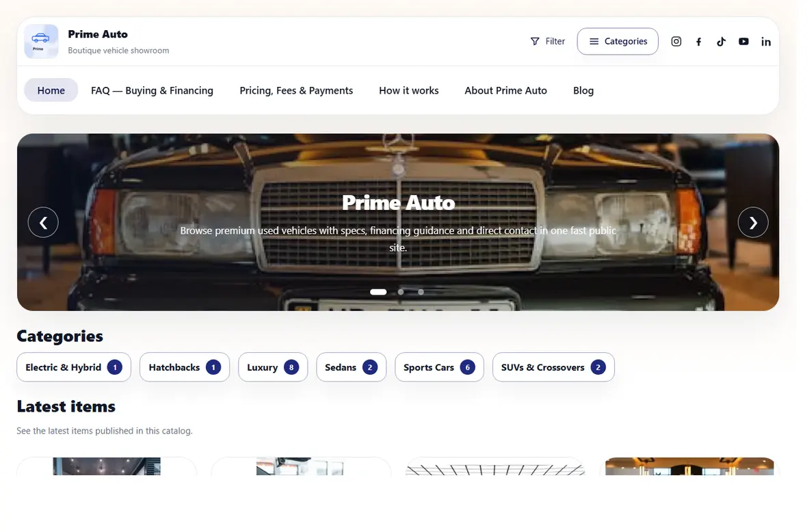807x532 pixels.
Task: Select the Luxury category chip
Action: 273,367
